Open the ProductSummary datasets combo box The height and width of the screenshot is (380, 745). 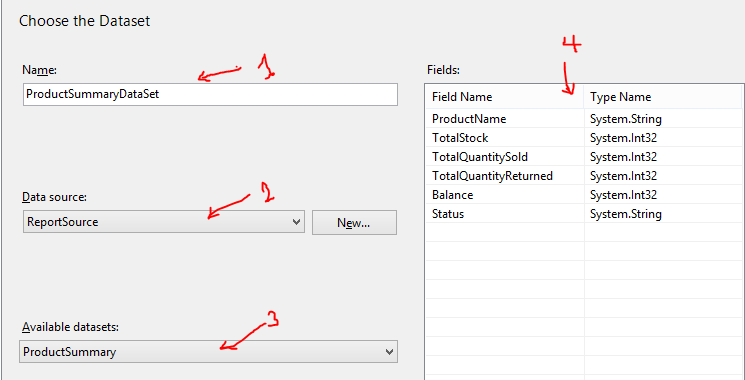(208, 352)
